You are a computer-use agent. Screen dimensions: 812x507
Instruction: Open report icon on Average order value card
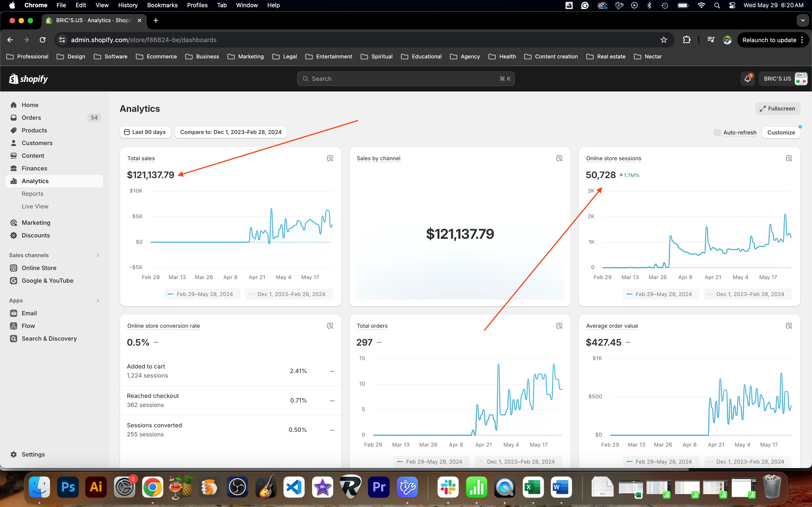point(788,326)
